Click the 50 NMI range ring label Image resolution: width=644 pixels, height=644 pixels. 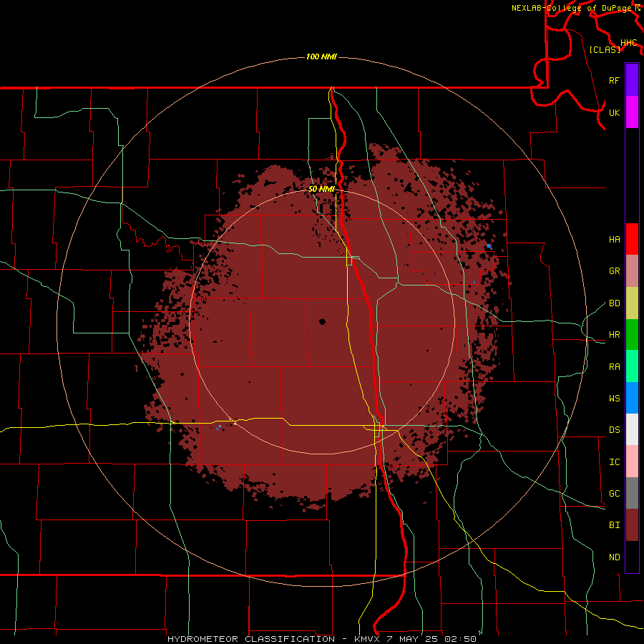tap(321, 189)
